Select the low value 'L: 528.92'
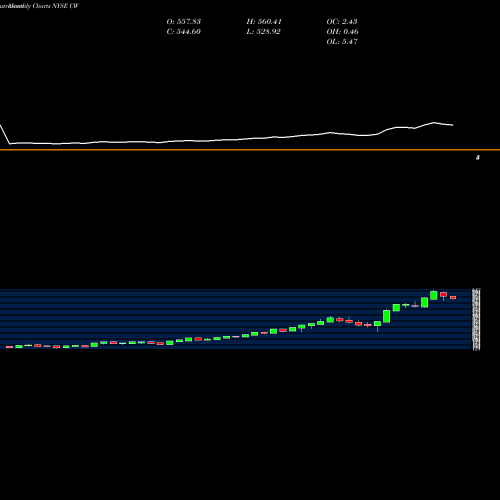 (x=263, y=32)
